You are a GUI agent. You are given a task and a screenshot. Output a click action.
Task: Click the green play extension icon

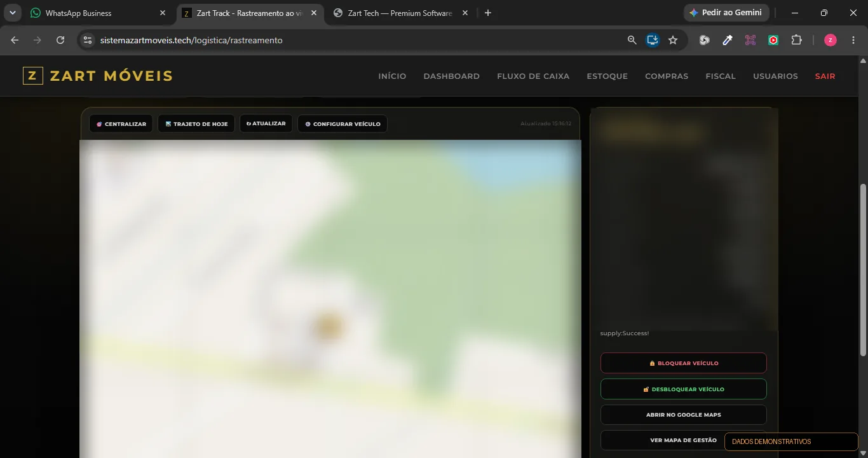(773, 40)
